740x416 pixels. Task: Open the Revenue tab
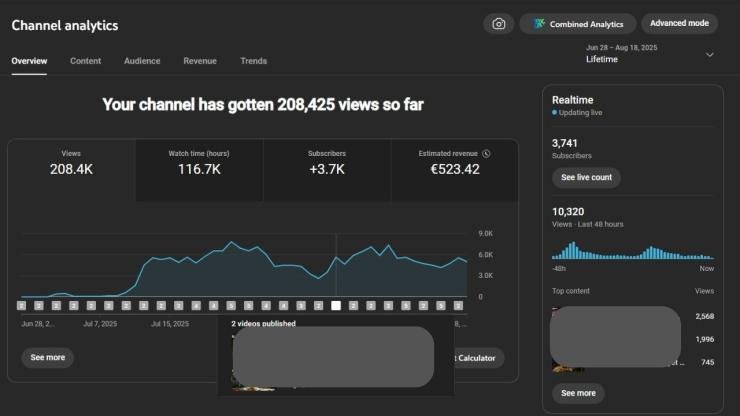point(200,61)
